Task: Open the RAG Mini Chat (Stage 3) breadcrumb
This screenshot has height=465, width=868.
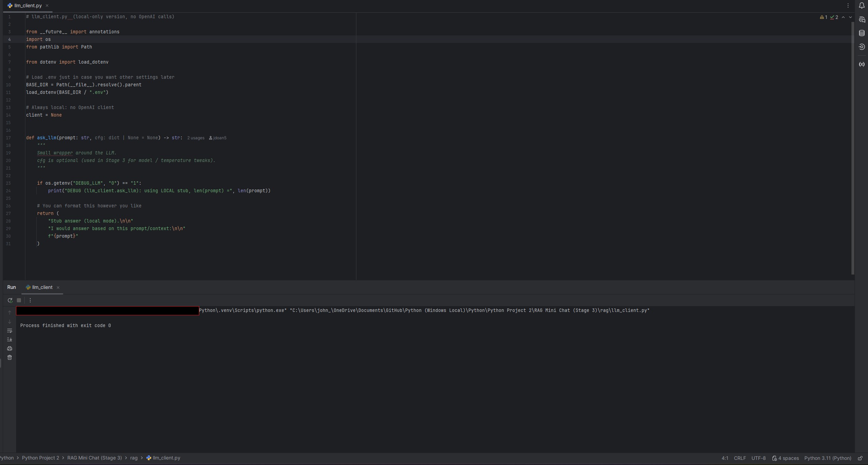Action: (x=94, y=458)
